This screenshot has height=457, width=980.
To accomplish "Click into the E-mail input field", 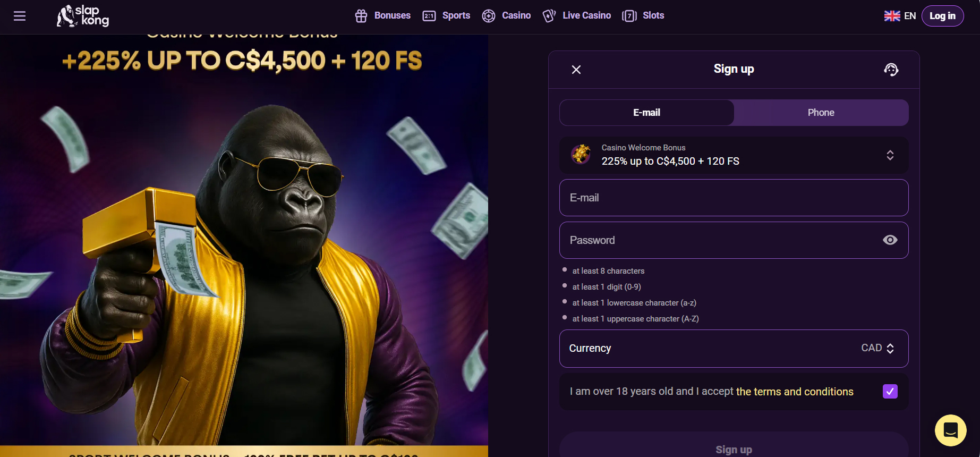I will click(734, 198).
